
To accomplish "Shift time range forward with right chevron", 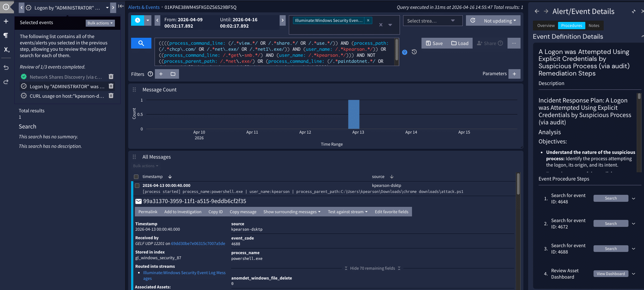I will (x=282, y=21).
